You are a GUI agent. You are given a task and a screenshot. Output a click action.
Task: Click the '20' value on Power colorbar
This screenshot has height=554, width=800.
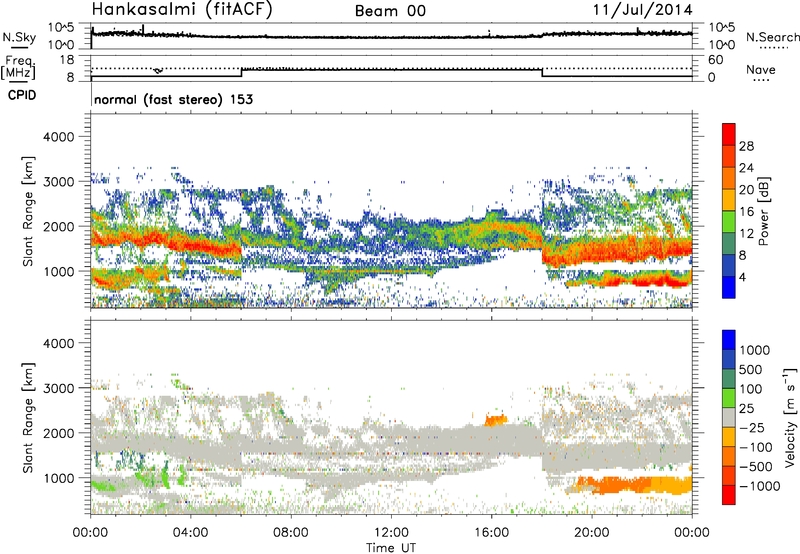coord(746,190)
